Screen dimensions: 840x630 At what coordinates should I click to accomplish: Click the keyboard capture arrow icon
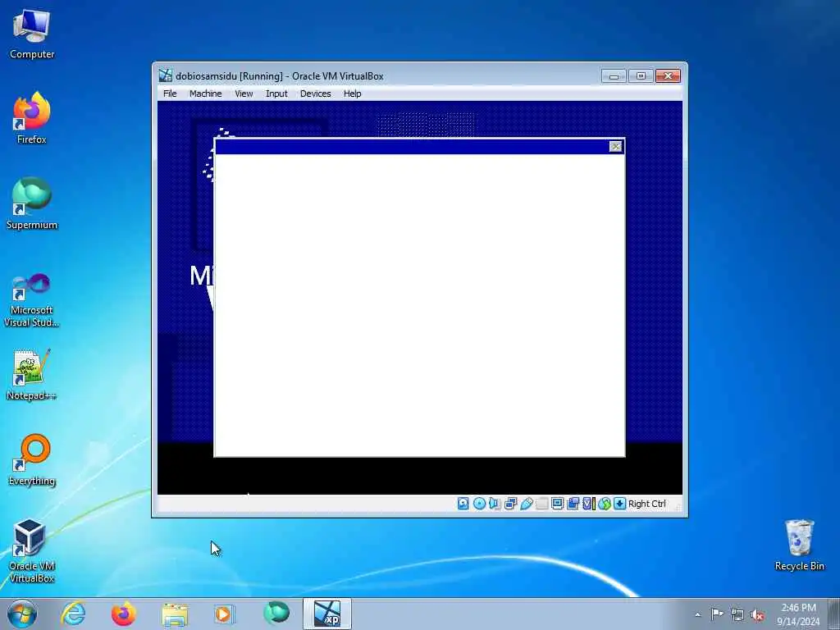(x=620, y=504)
